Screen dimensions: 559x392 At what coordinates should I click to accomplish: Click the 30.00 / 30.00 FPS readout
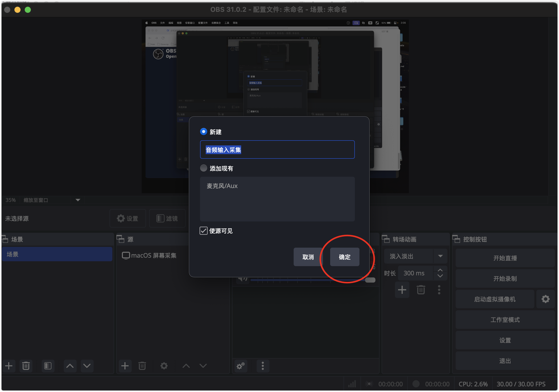pyautogui.click(x=521, y=384)
